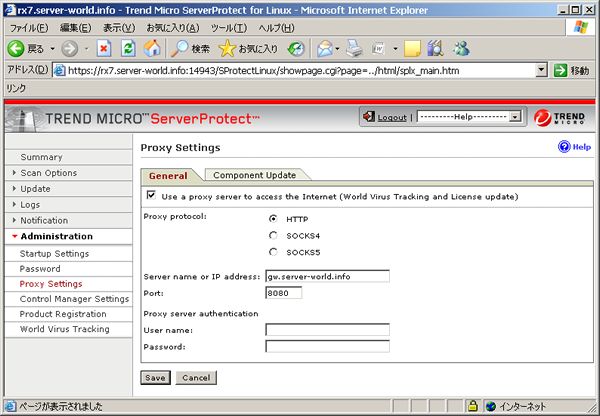Click the browser Stop button
This screenshot has height=416, width=600.
point(104,48)
